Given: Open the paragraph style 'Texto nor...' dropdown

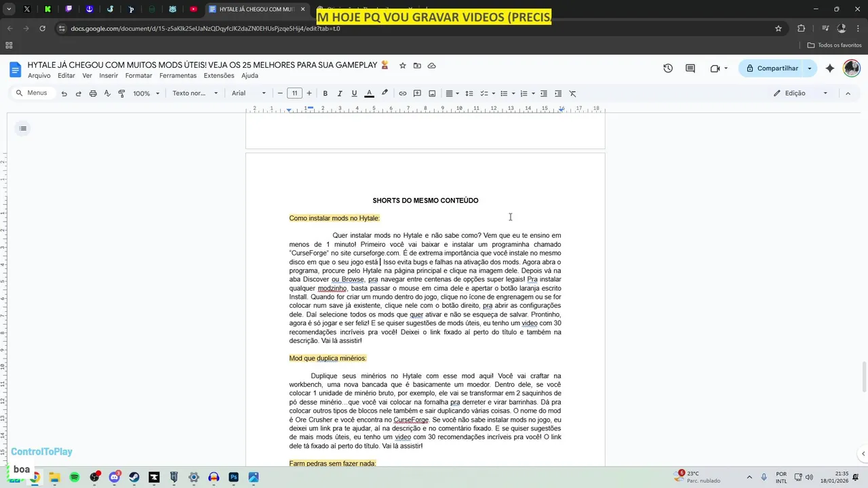Looking at the screenshot, I should pos(195,94).
